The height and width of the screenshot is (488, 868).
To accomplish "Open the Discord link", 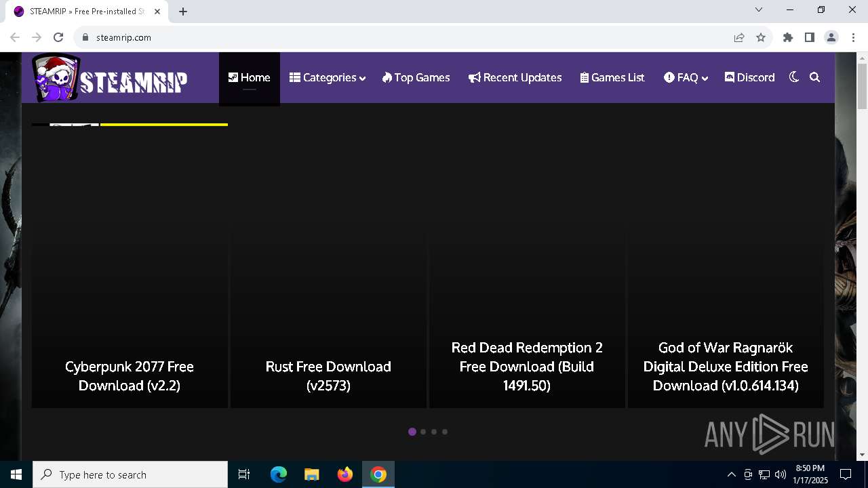I will [749, 78].
